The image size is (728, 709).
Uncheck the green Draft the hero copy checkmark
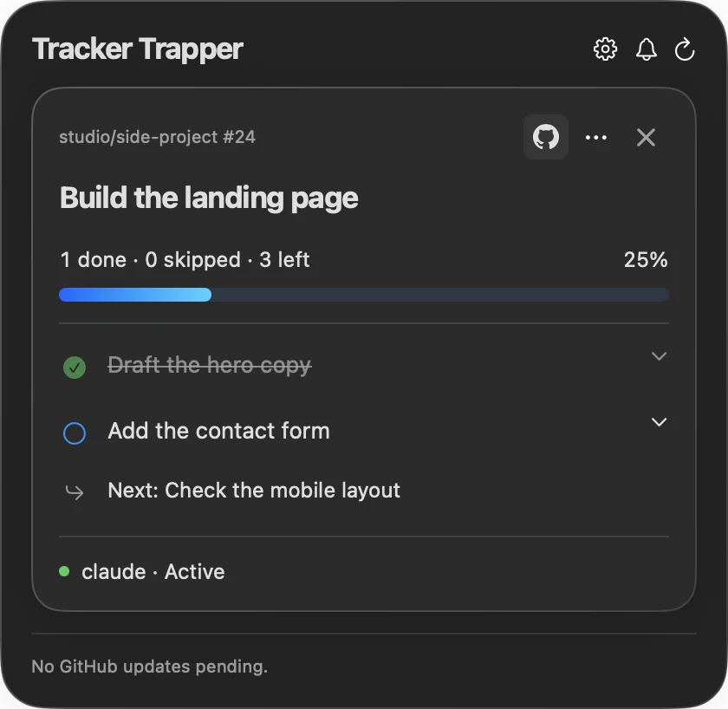click(75, 368)
